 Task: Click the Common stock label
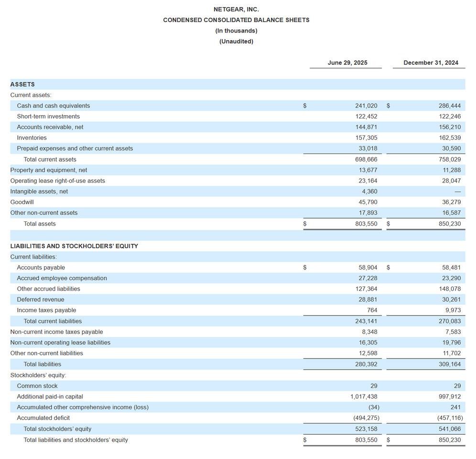coord(37,386)
